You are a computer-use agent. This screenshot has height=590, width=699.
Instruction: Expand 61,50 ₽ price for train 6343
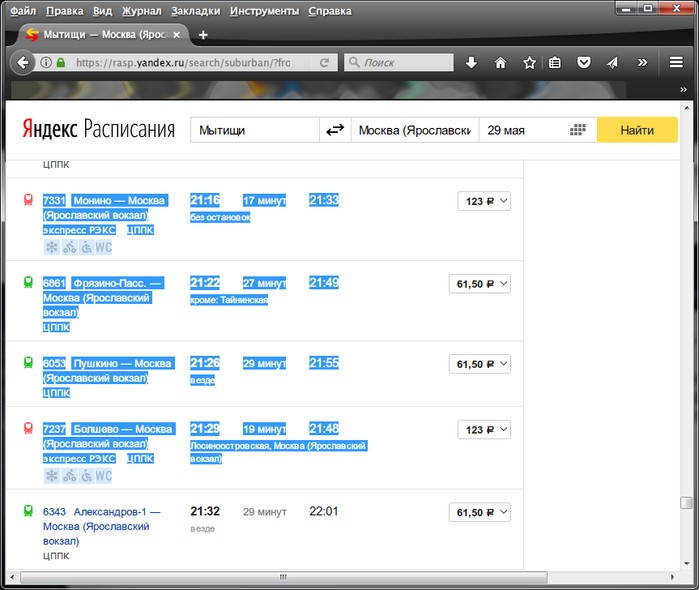(480, 512)
